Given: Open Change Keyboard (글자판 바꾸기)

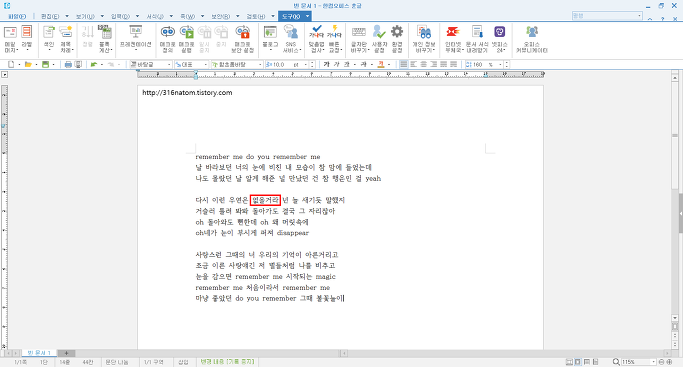Looking at the screenshot, I should pyautogui.click(x=359, y=39).
